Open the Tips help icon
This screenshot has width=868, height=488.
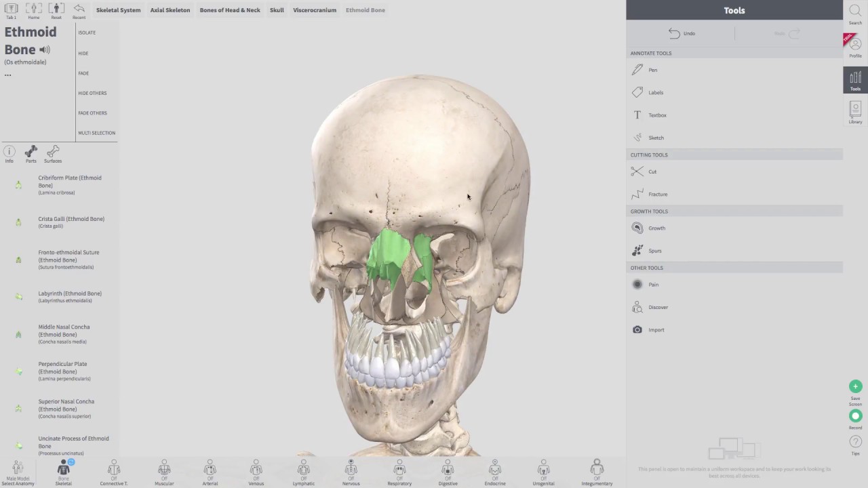(x=855, y=445)
